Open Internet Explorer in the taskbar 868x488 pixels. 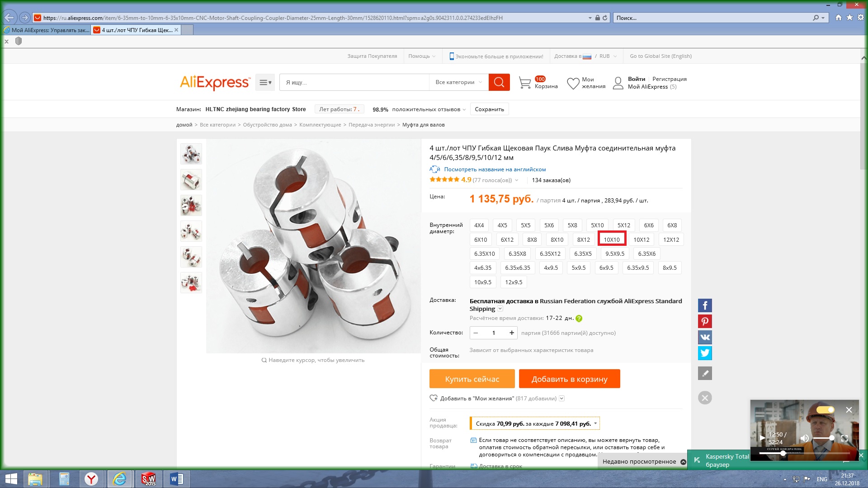point(120,479)
